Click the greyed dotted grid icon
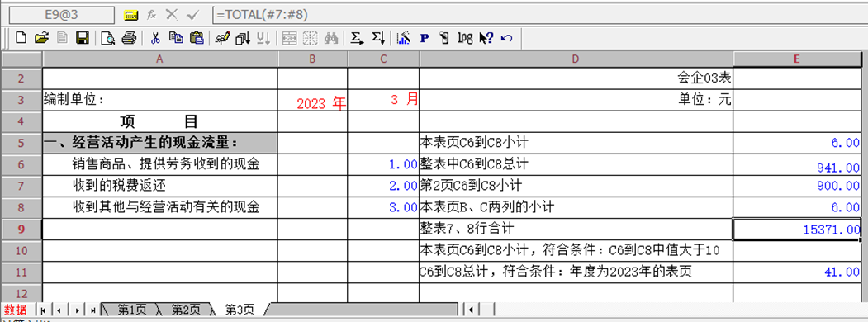This screenshot has height=322, width=868. tap(310, 38)
